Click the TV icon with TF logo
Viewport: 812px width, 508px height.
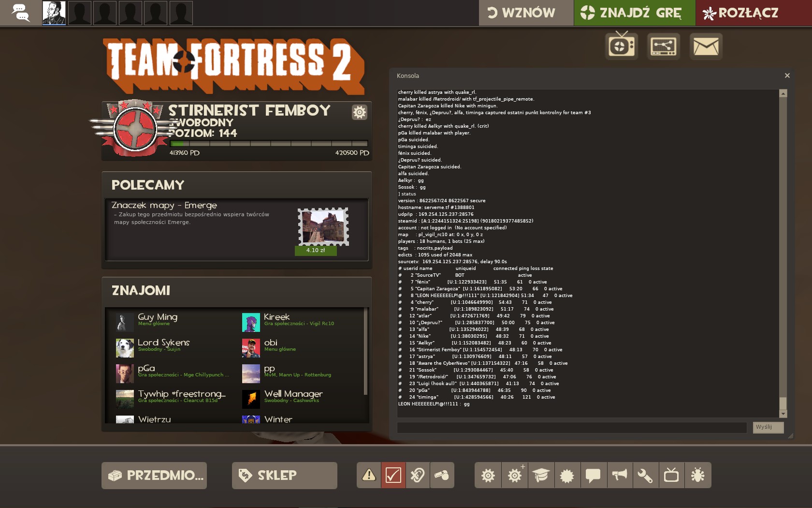tap(622, 46)
